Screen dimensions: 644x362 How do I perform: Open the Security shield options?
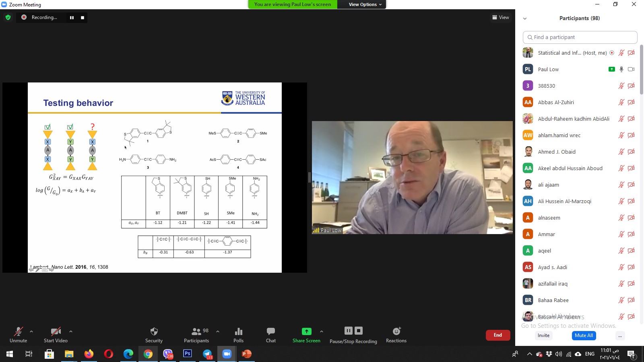tap(154, 335)
